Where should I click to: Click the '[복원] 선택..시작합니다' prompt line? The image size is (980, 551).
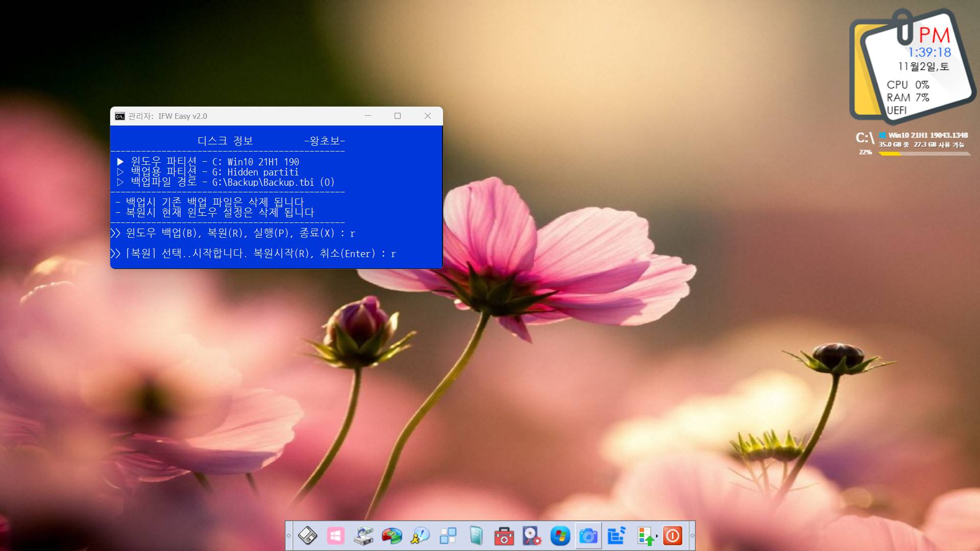click(253, 254)
